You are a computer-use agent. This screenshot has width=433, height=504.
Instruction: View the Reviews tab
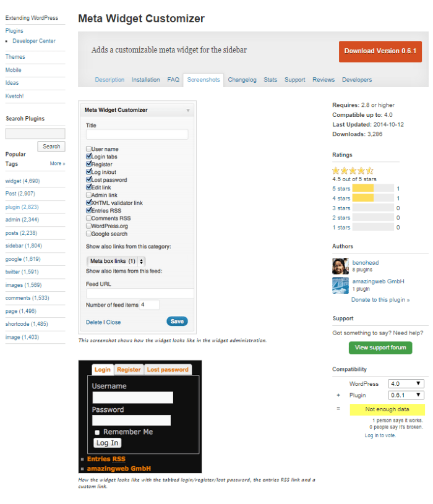[324, 80]
